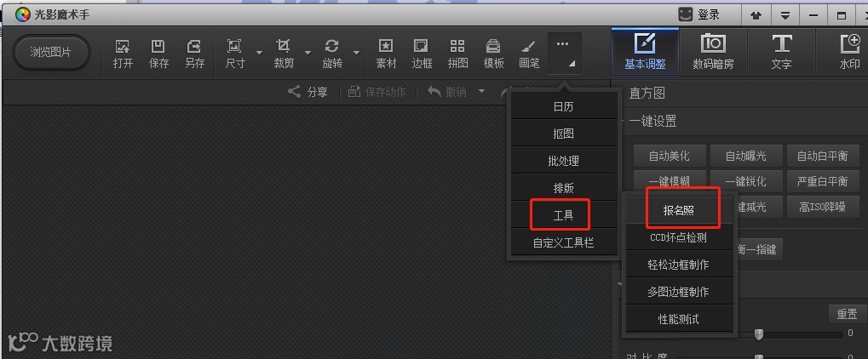
Task: Click the 登录 login avatar
Action: (x=686, y=15)
